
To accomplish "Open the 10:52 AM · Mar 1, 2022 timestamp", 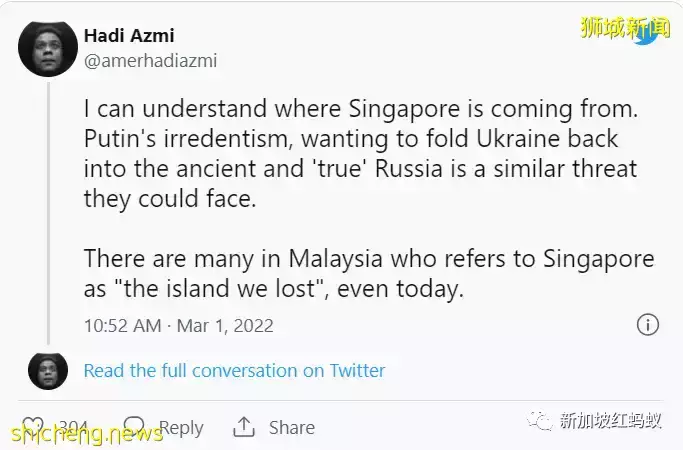I will (x=178, y=325).
